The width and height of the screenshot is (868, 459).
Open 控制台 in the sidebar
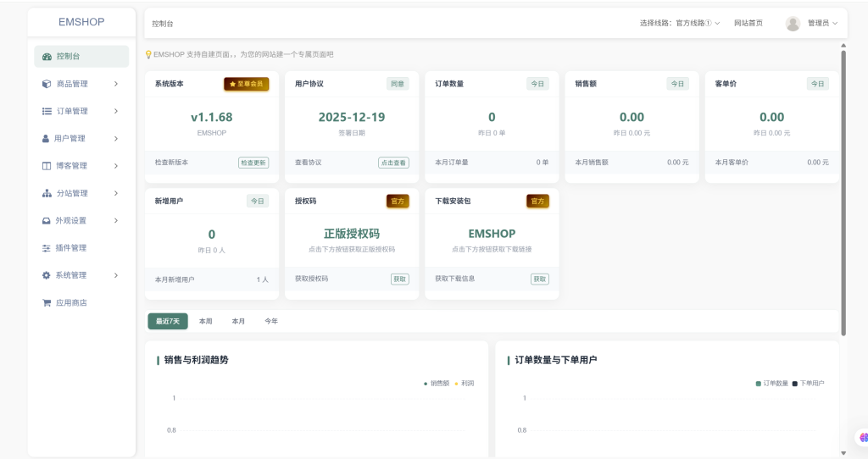(81, 57)
